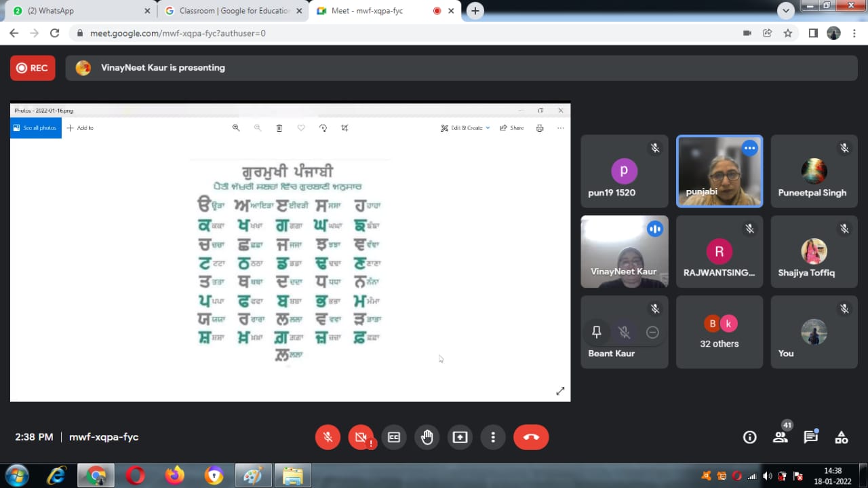Viewport: 868px width, 488px height.
Task: Switch to Classroom Google for Education tab
Action: [x=231, y=11]
